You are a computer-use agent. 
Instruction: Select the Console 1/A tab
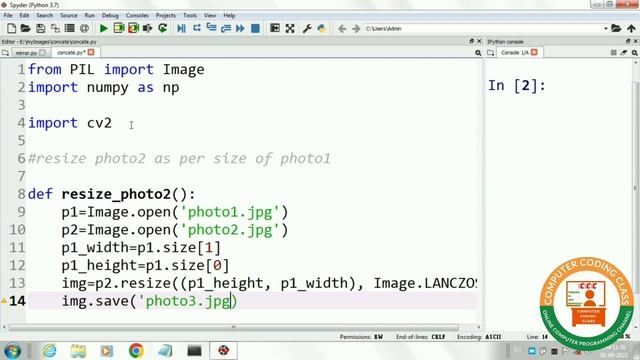[514, 53]
